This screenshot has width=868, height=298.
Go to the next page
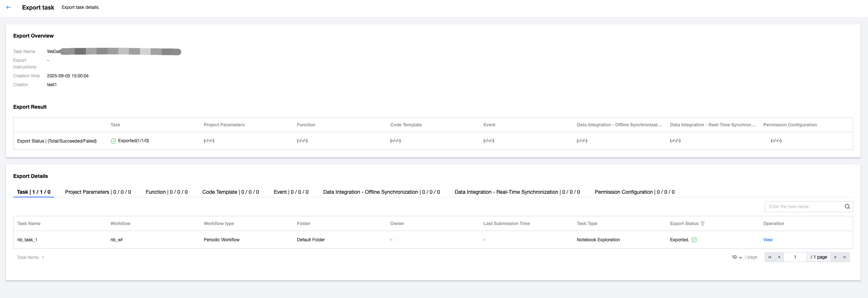(x=836, y=257)
